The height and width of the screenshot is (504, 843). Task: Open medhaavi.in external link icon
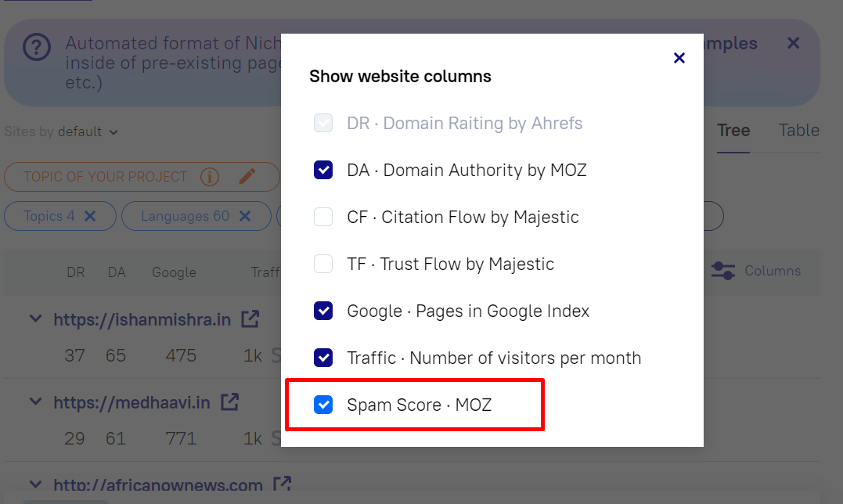click(229, 402)
